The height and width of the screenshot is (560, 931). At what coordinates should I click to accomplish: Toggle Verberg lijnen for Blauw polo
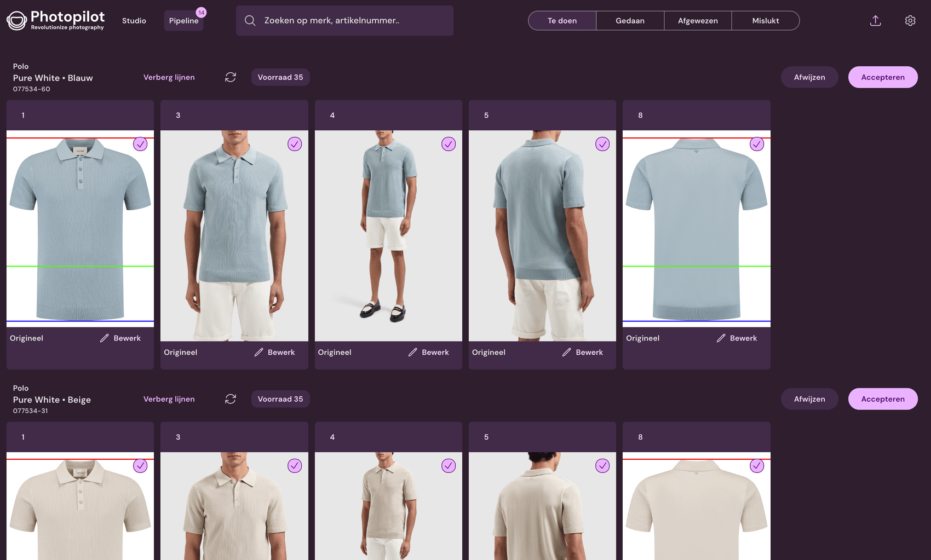(x=169, y=77)
